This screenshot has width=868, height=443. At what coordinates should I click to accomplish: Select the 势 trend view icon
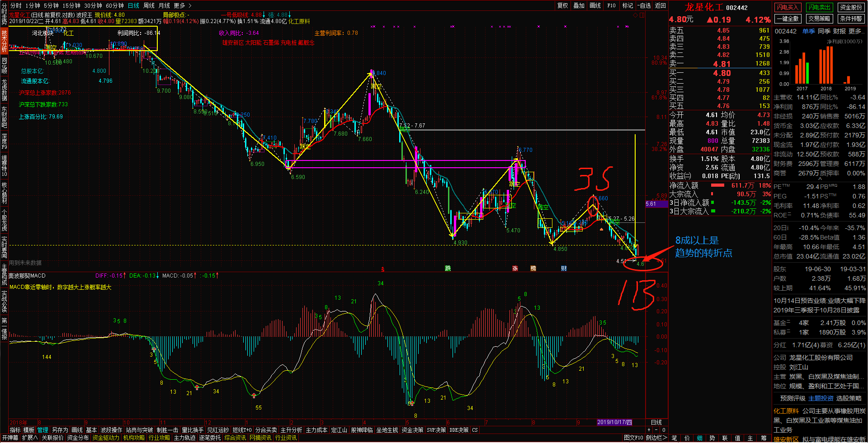[712, 438]
